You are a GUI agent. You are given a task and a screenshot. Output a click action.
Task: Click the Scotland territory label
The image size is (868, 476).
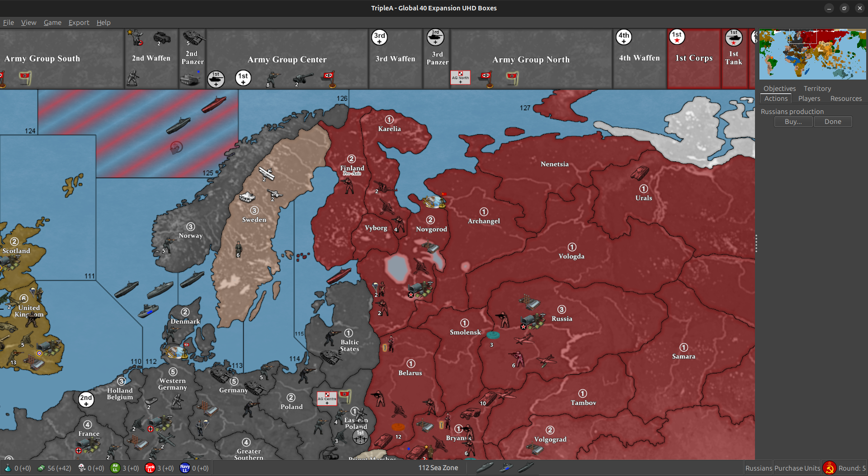(16, 251)
